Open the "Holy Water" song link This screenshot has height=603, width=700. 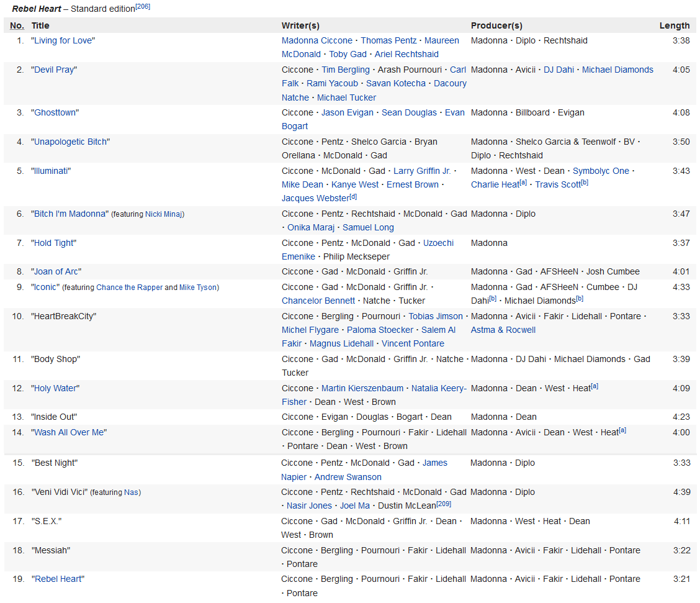point(55,389)
